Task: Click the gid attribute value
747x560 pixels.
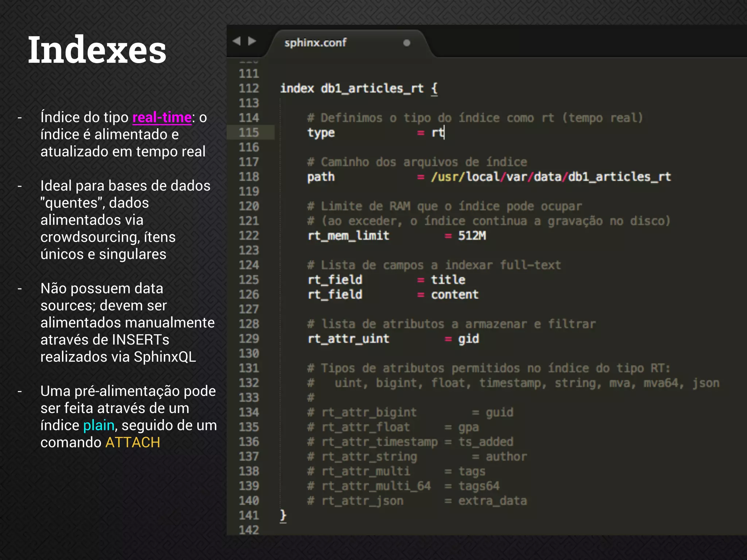Action: point(468,339)
